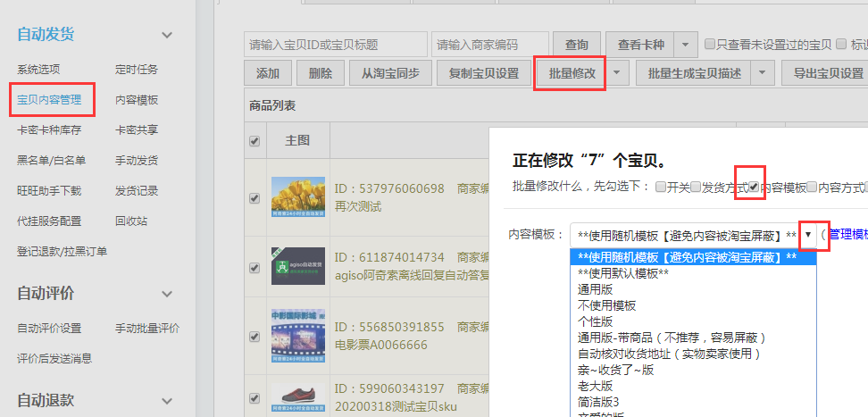Click the 批量修改 button
868x417 pixels.
(572, 73)
